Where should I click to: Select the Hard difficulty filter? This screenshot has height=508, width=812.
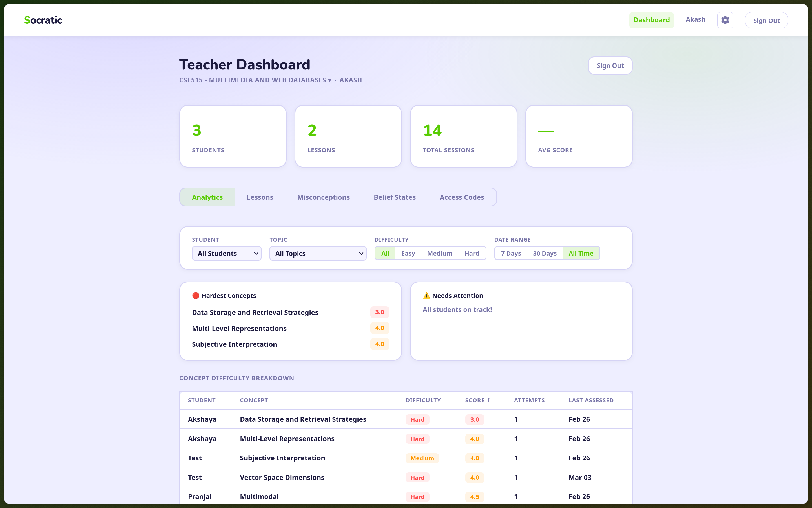[472, 253]
